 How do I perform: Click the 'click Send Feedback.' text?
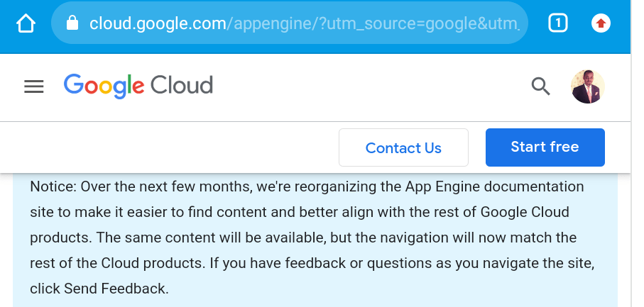[x=99, y=289]
